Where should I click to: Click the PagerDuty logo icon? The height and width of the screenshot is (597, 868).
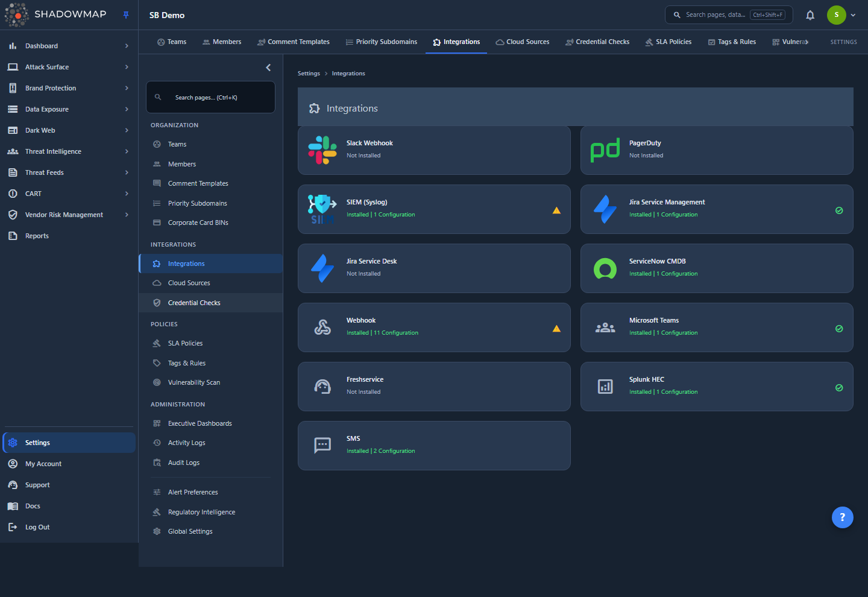click(605, 150)
